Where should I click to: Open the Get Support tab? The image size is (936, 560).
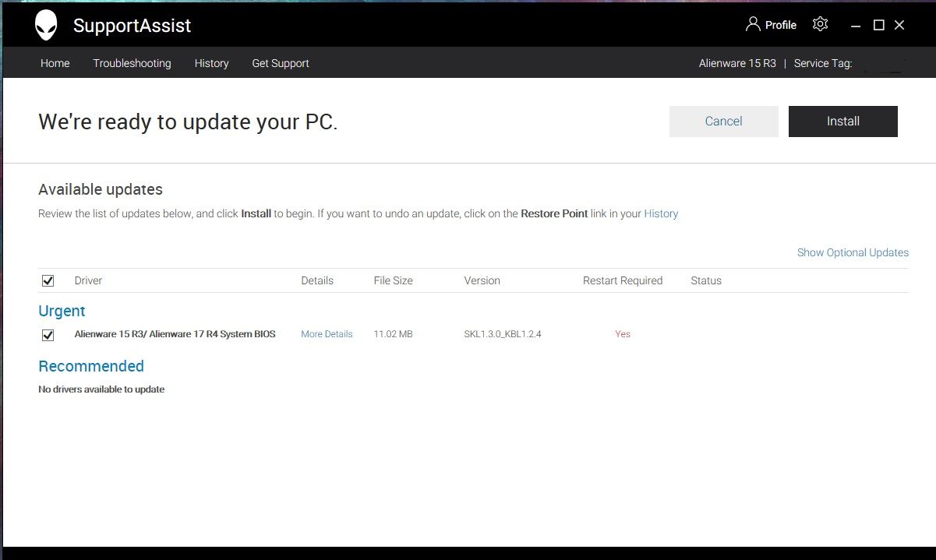(x=281, y=63)
